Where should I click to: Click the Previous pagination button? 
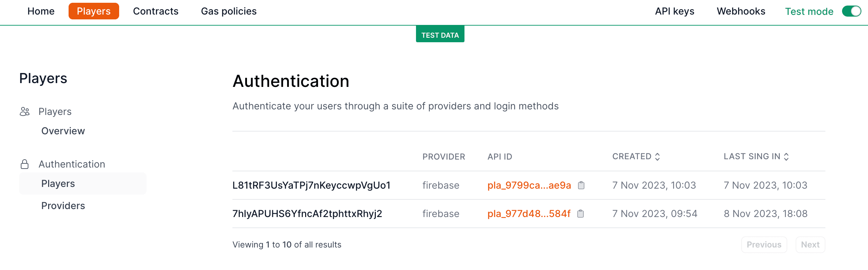click(x=764, y=245)
